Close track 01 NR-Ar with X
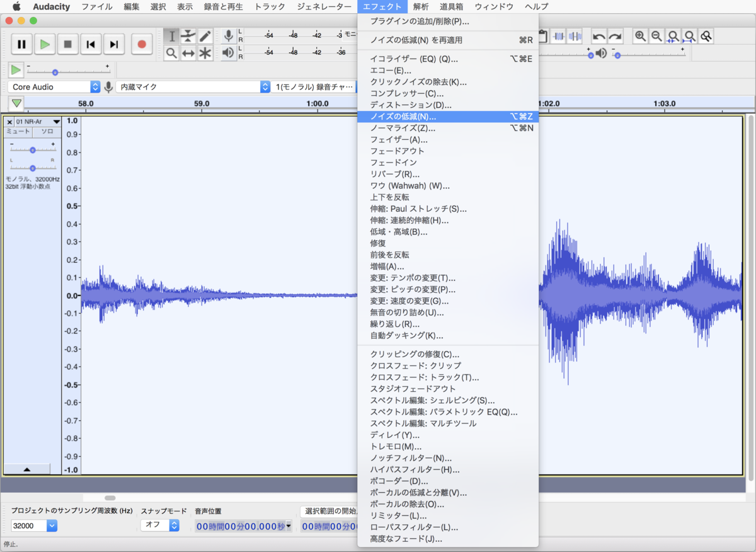 tap(9, 122)
